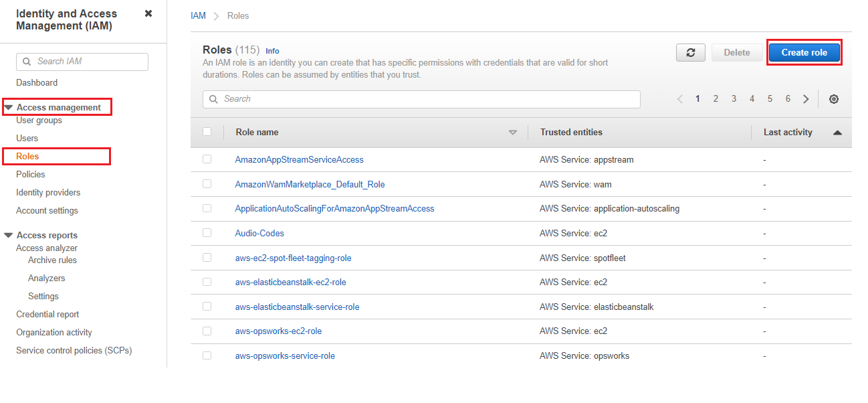Click the Role name column header

pos(257,133)
